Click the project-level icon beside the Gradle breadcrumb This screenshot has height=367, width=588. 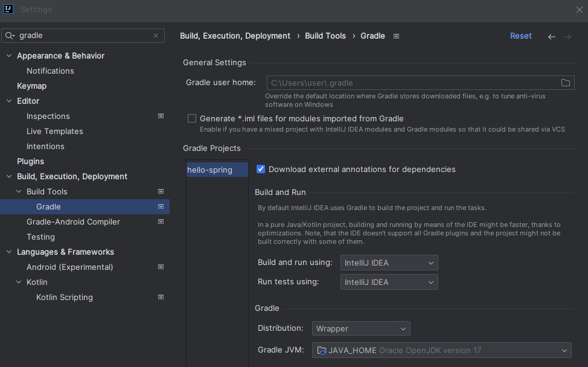pos(397,36)
